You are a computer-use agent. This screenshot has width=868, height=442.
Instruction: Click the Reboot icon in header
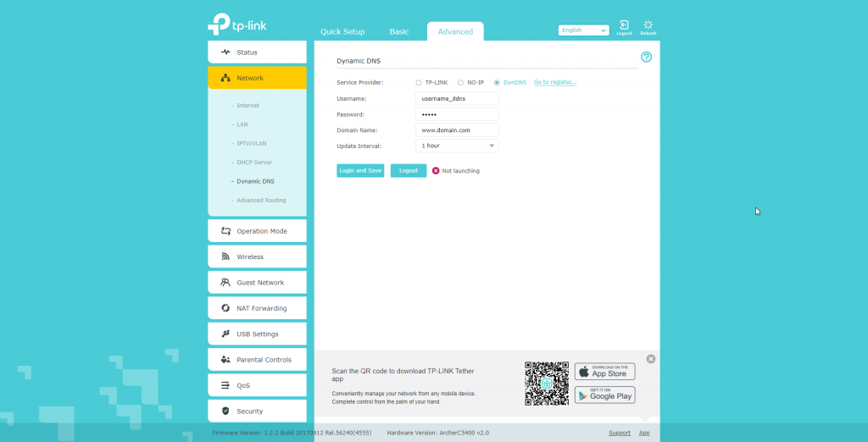pos(648,27)
